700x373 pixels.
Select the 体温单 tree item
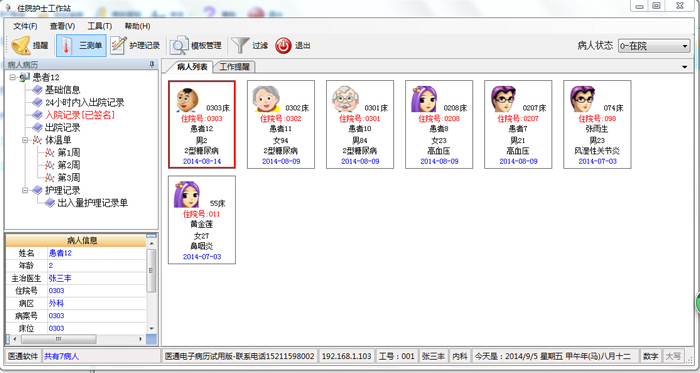(x=58, y=140)
